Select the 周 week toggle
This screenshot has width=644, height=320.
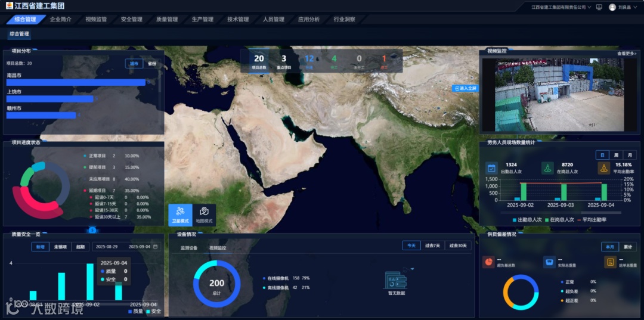coord(616,155)
